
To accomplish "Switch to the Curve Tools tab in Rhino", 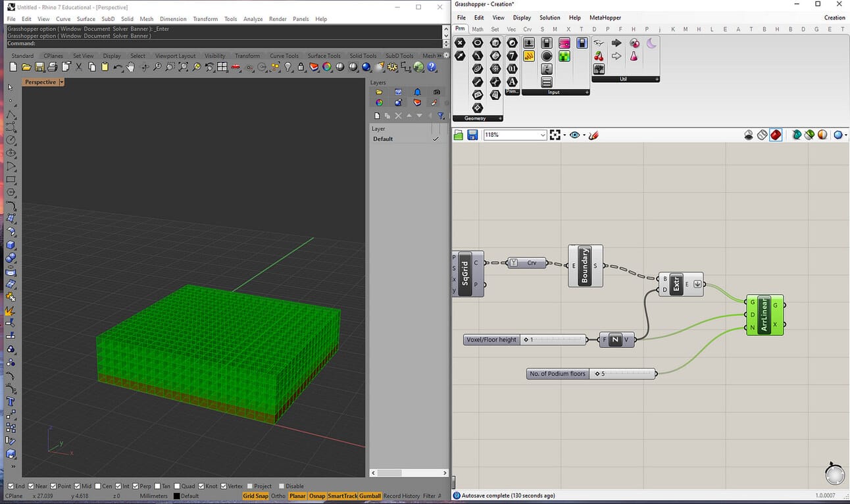I will (284, 56).
